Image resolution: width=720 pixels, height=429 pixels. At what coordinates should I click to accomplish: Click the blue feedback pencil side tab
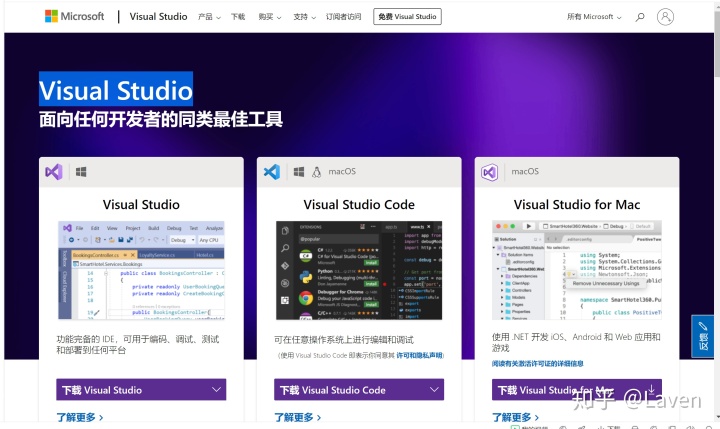pos(703,336)
